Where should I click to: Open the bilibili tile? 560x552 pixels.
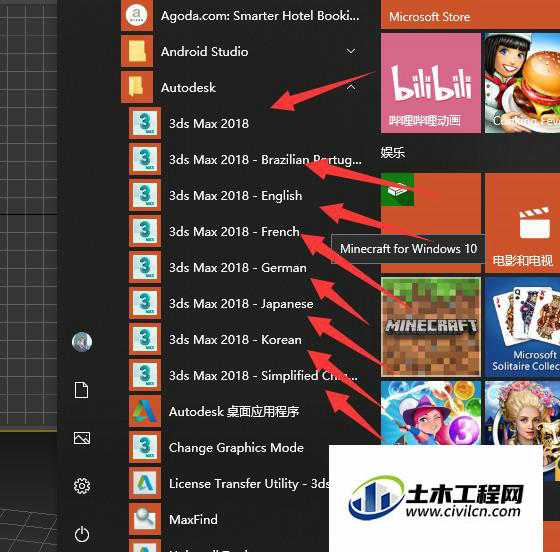point(431,83)
